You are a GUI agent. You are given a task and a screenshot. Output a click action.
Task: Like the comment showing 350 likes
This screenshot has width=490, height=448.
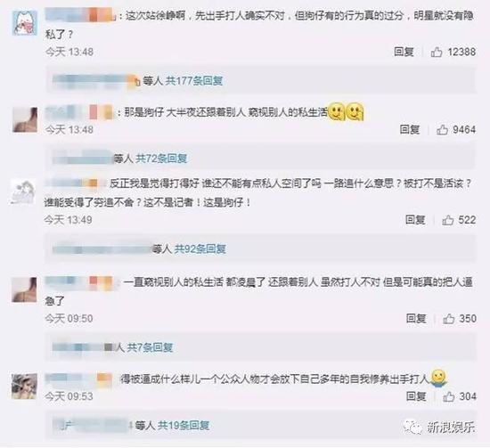pos(448,319)
